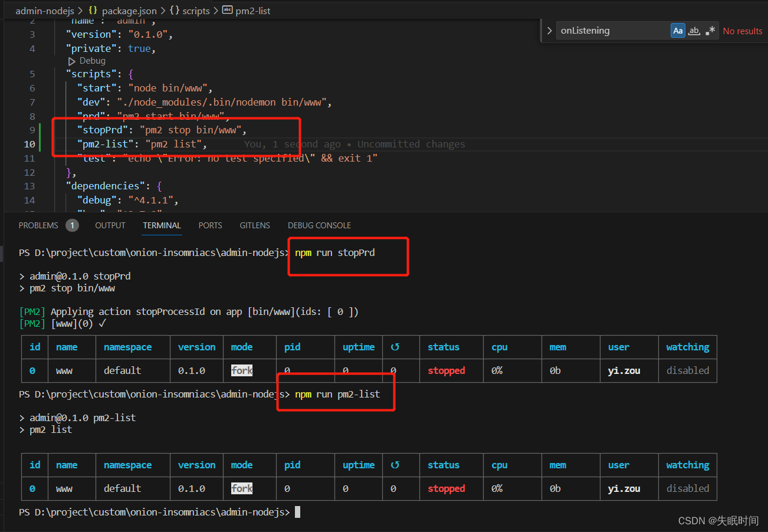Open the PROBLEMS panel tab

38,225
